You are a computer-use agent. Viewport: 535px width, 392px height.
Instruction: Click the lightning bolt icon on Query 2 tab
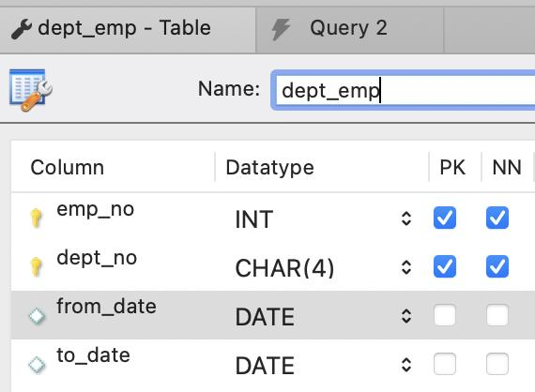point(282,29)
